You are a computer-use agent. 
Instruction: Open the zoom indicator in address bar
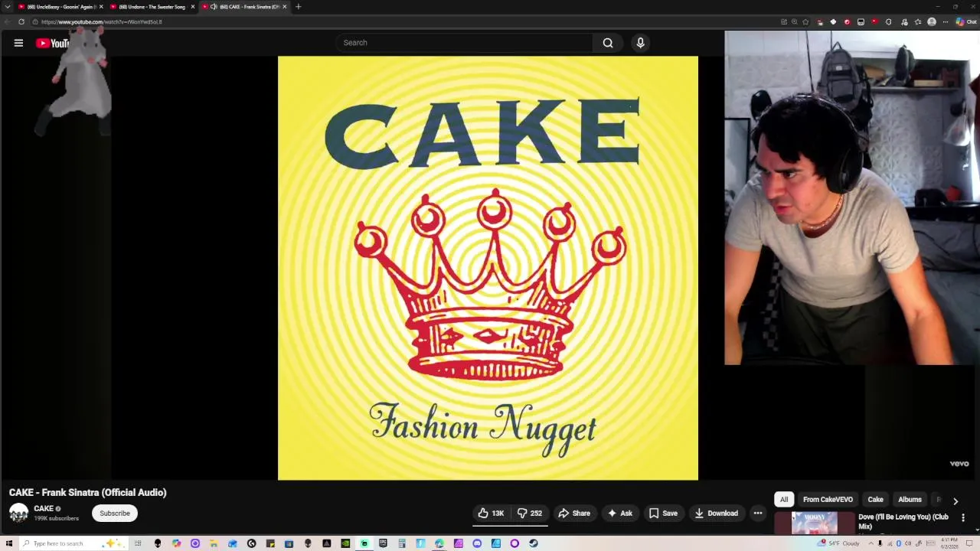pyautogui.click(x=794, y=21)
